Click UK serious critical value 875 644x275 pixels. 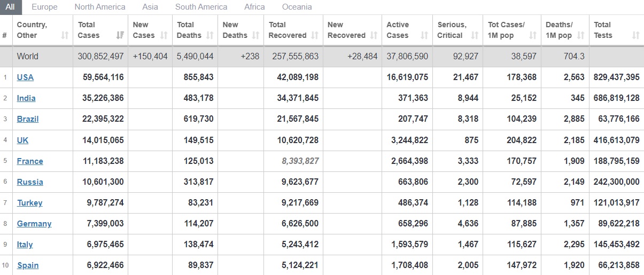coord(472,140)
